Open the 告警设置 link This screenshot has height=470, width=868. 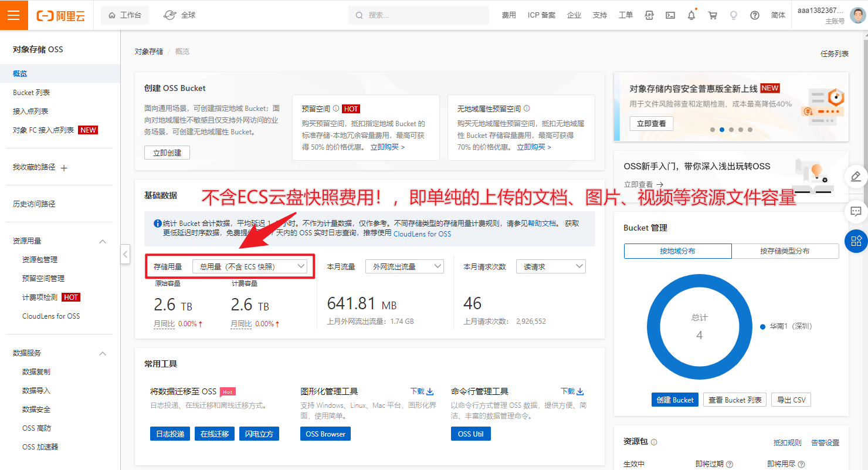click(x=825, y=442)
